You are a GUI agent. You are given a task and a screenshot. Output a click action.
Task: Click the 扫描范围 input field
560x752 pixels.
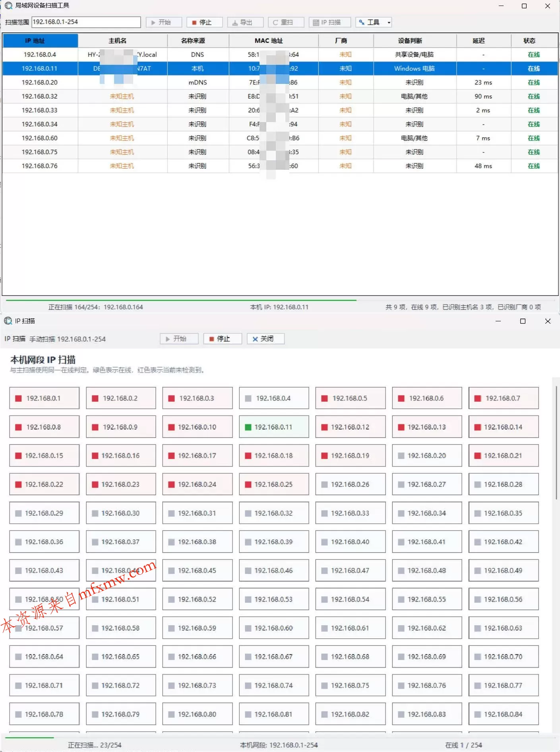coord(86,22)
